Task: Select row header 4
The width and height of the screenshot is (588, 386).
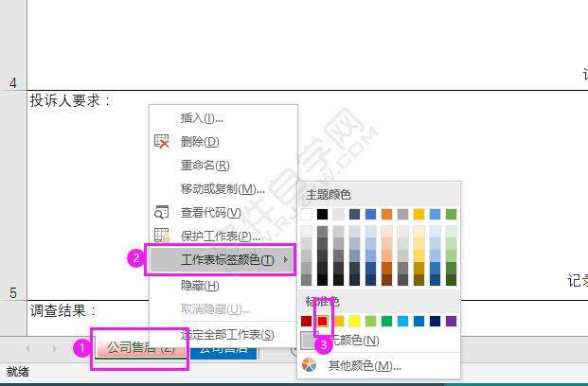Action: tap(13, 45)
